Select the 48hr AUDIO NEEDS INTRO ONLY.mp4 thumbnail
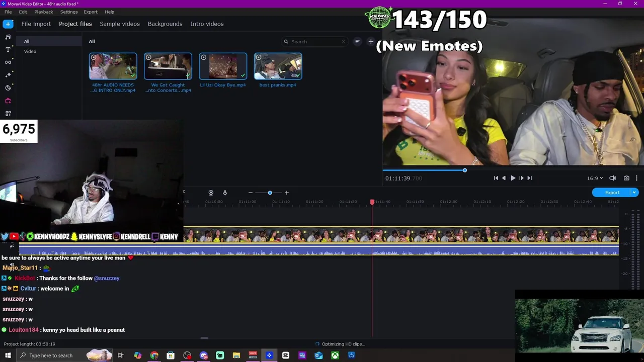Screen dimensions: 644x362 [113, 66]
